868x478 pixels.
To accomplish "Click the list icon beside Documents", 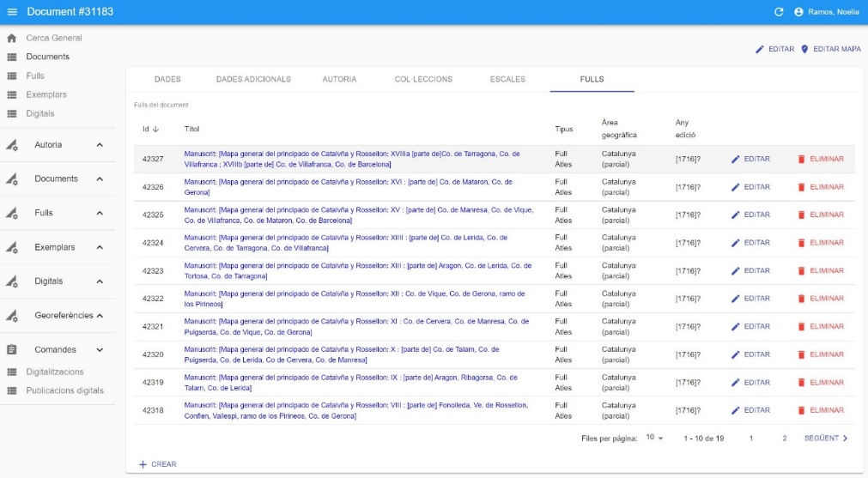I will point(12,57).
